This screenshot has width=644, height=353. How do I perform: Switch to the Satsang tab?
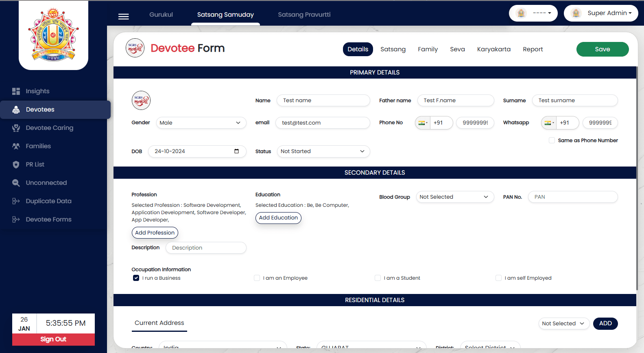point(393,49)
